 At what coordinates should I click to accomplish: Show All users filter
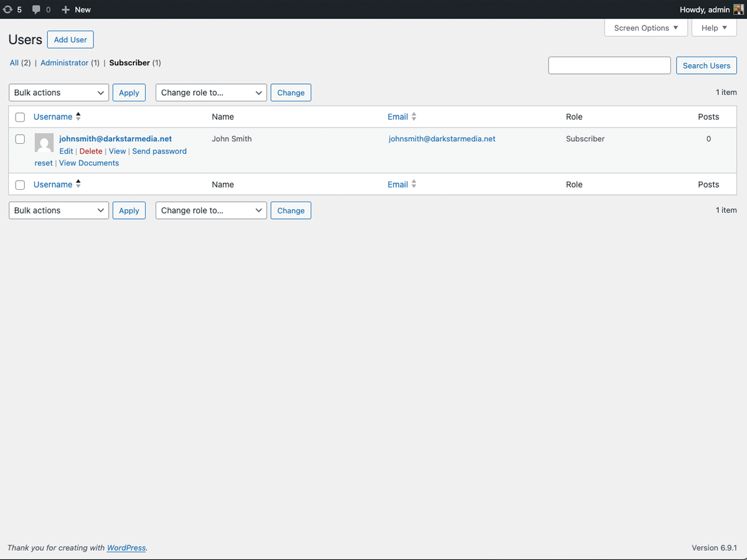14,63
